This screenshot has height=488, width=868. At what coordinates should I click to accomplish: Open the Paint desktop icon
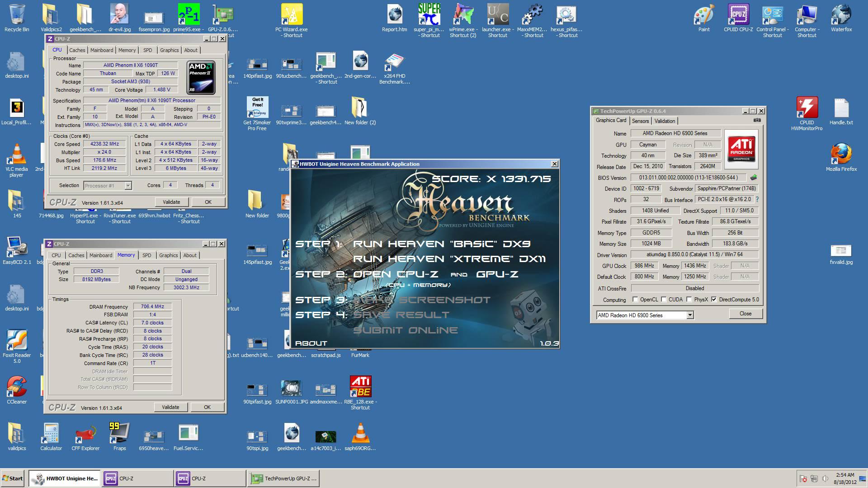click(x=704, y=18)
